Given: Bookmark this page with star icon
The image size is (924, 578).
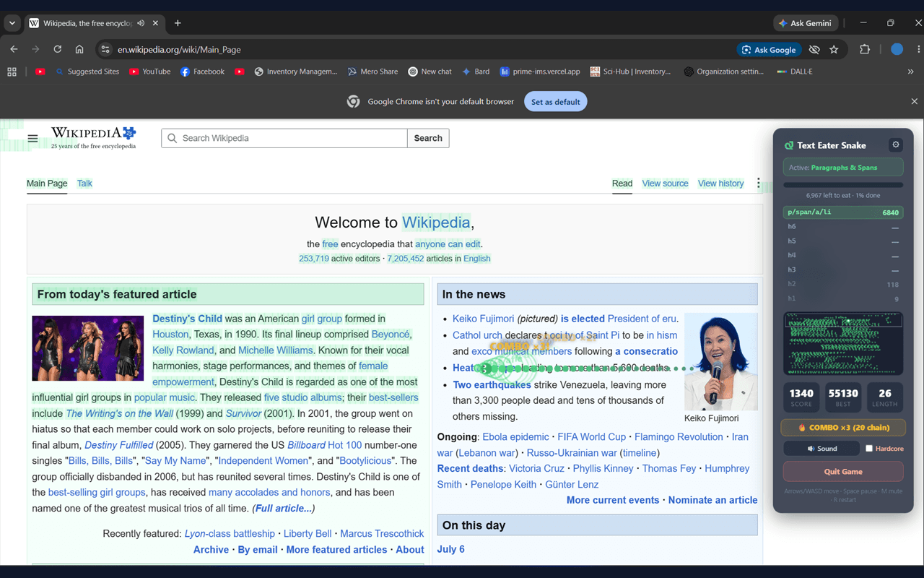Looking at the screenshot, I should pos(834,49).
